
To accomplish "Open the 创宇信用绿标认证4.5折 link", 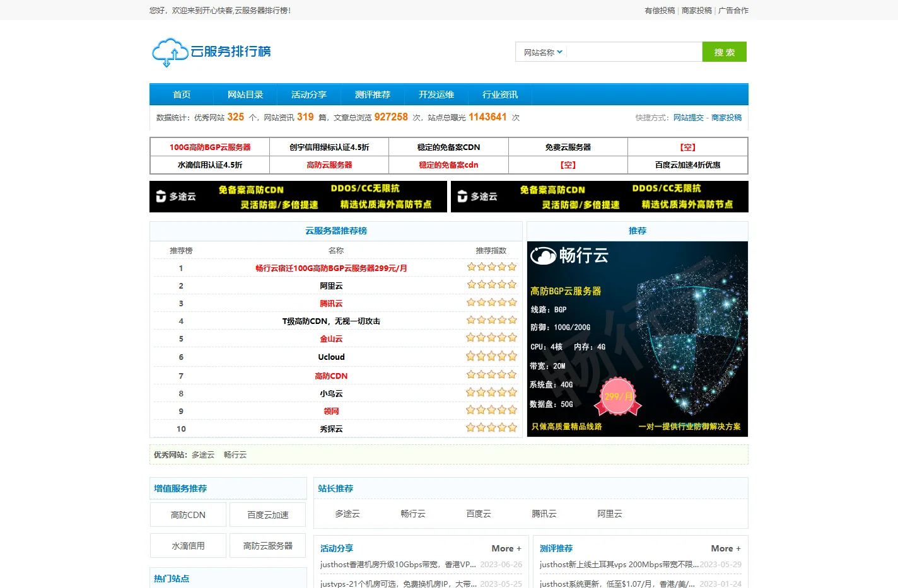I will click(x=329, y=147).
